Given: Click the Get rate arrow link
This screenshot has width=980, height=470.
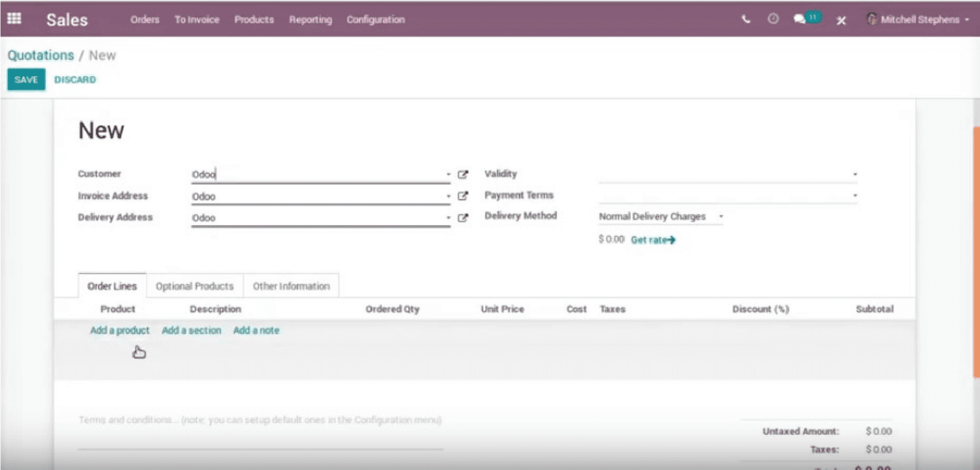Looking at the screenshot, I should tap(653, 240).
